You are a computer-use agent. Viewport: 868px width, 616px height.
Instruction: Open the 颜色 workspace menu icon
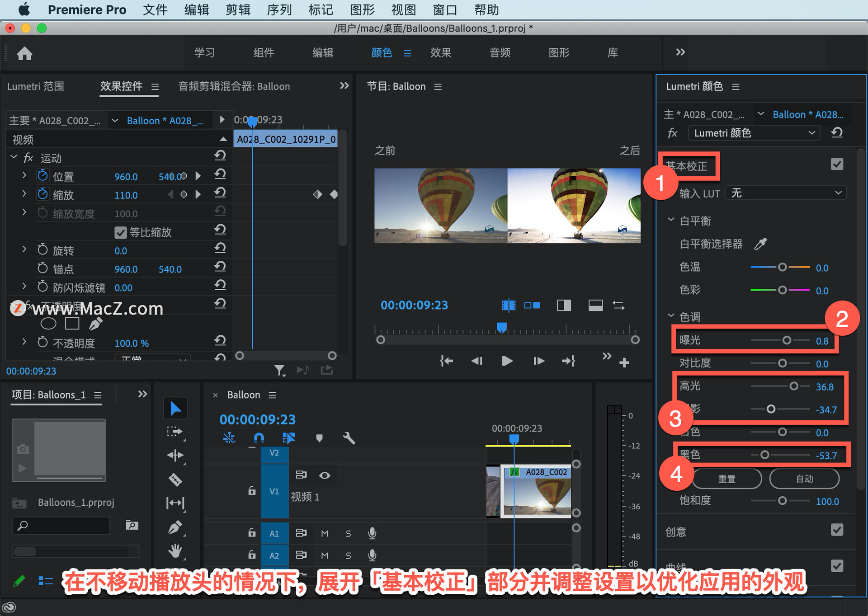[x=407, y=53]
